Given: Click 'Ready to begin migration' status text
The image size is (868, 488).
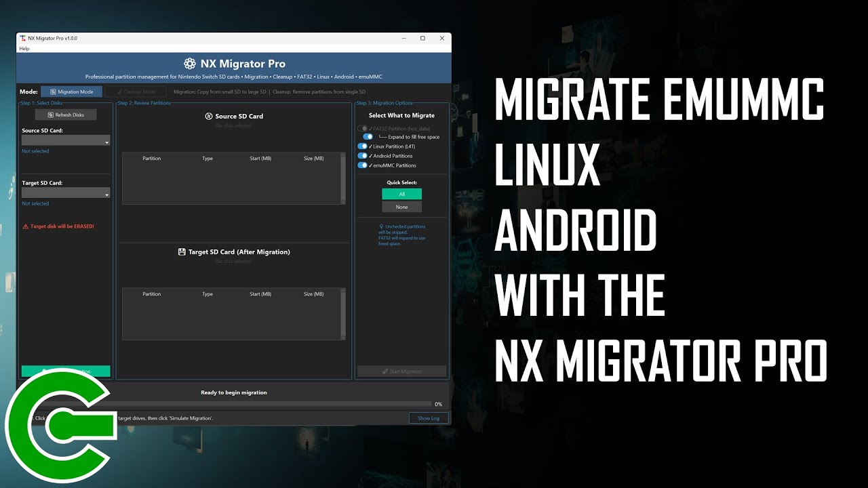Looking at the screenshot, I should click(234, 392).
